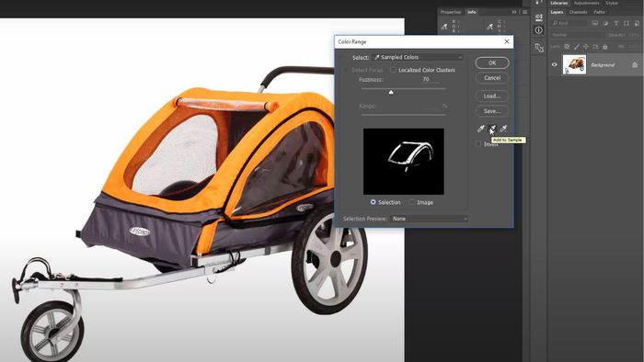Filter layers by type layers icon
Image resolution: width=644 pixels, height=362 pixels.
pyautogui.click(x=616, y=23)
